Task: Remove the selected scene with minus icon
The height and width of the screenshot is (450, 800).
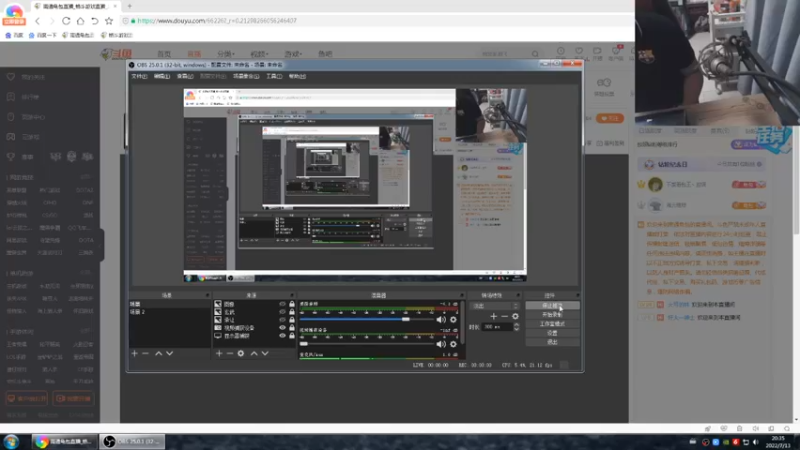Action: point(145,353)
